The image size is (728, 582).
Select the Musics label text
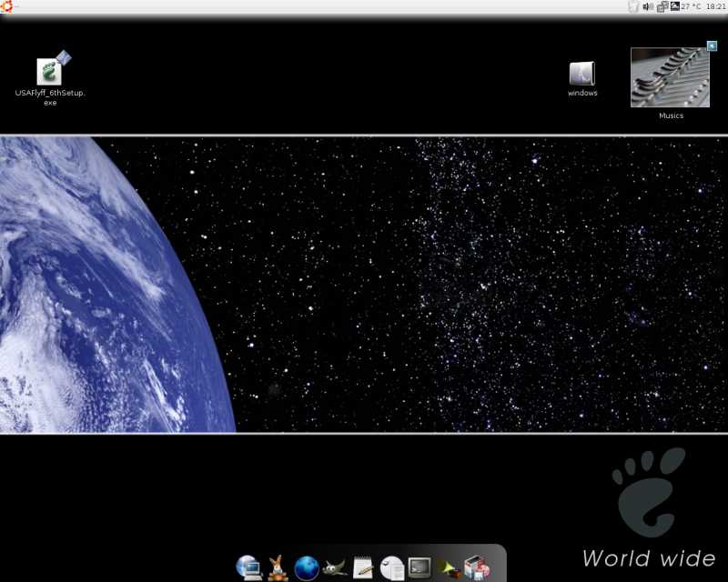pyautogui.click(x=671, y=115)
